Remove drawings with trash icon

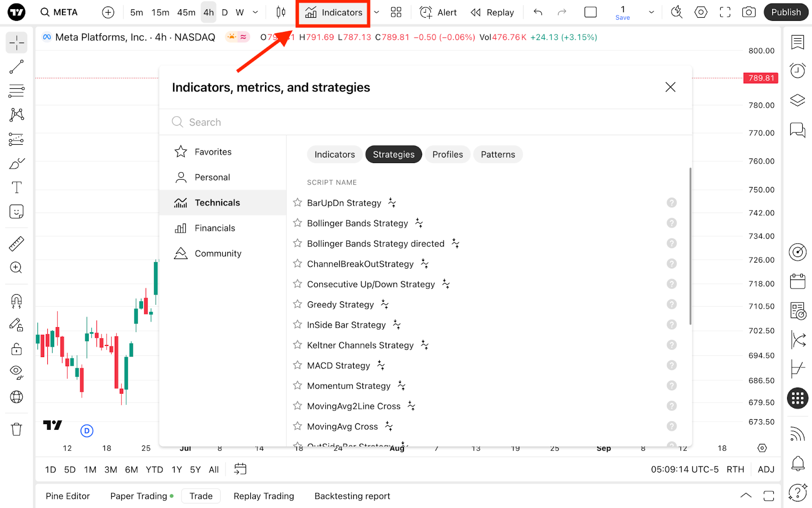(x=17, y=430)
